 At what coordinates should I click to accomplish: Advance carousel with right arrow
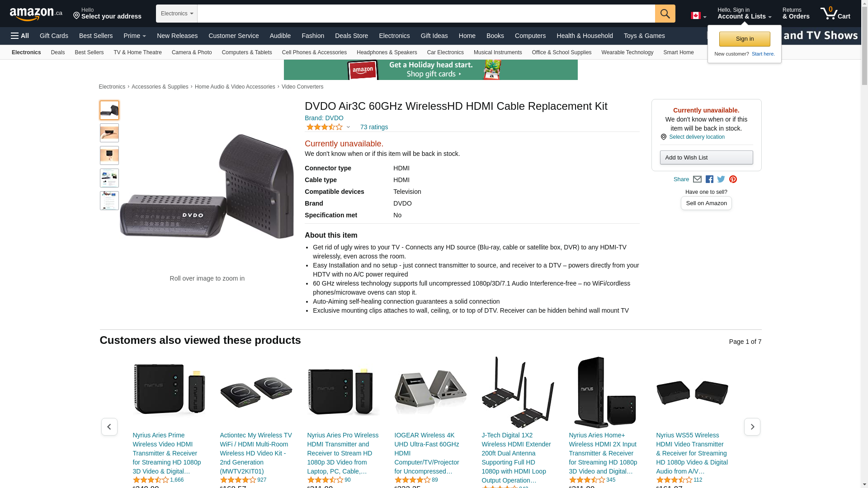click(752, 427)
